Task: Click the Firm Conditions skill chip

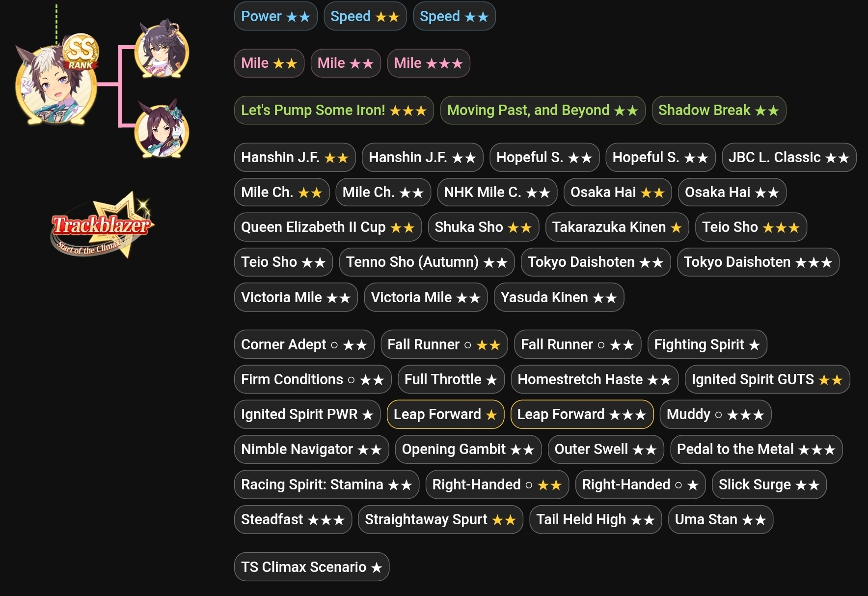Action: pyautogui.click(x=313, y=379)
